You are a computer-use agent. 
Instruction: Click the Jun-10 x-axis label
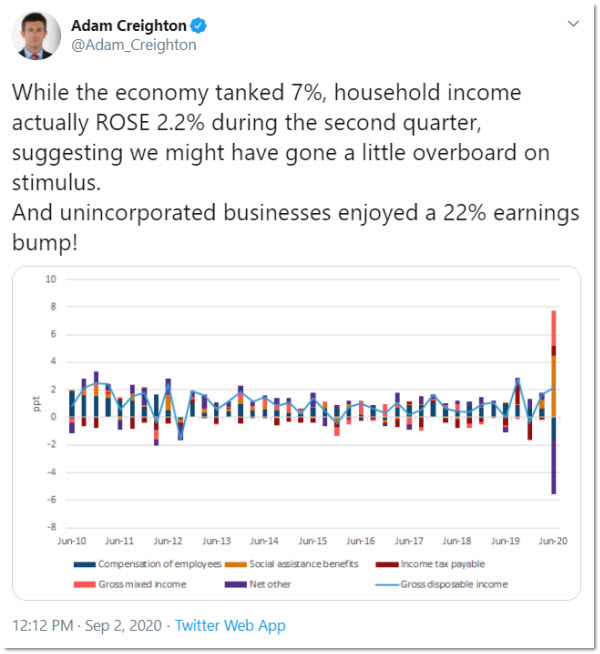[73, 540]
